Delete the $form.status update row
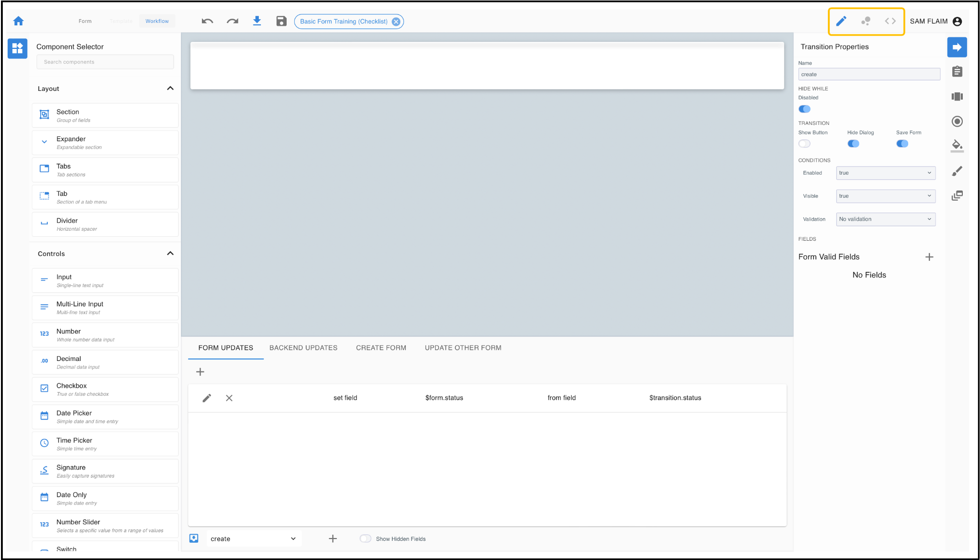 (229, 398)
